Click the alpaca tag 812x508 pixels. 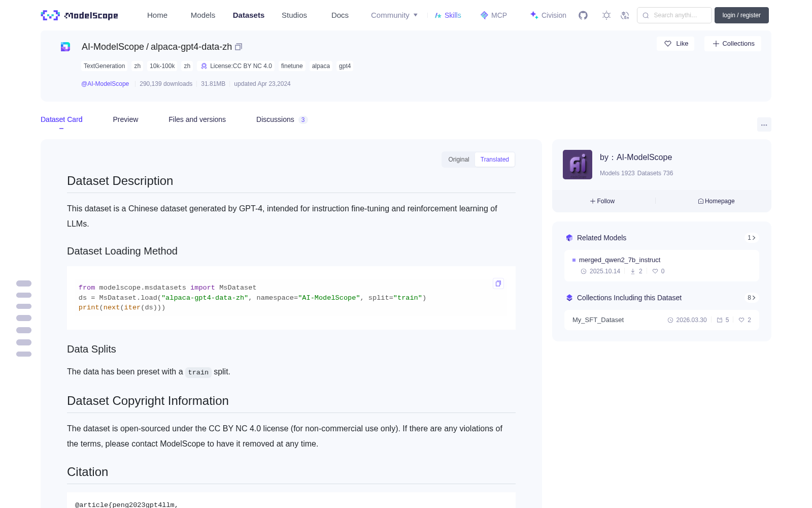click(x=321, y=66)
